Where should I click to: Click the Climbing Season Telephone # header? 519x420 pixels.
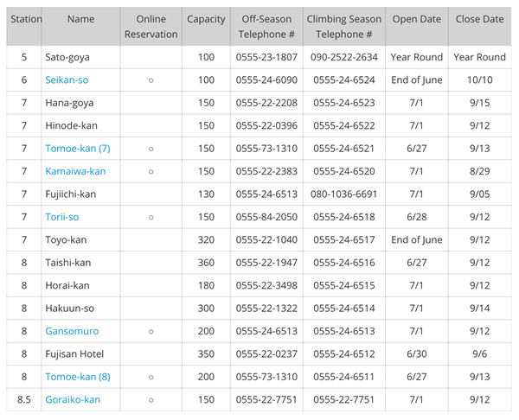[344, 27]
